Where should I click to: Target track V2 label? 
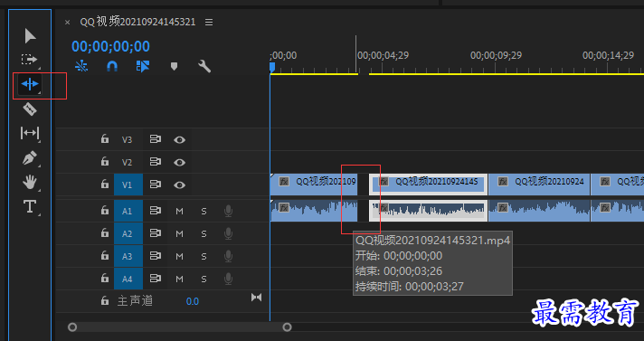click(127, 162)
